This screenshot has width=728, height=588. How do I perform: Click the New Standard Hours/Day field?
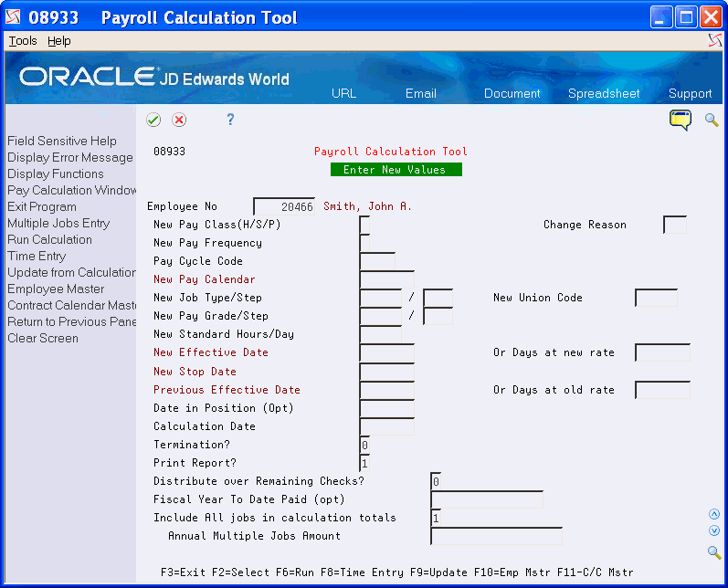point(381,334)
